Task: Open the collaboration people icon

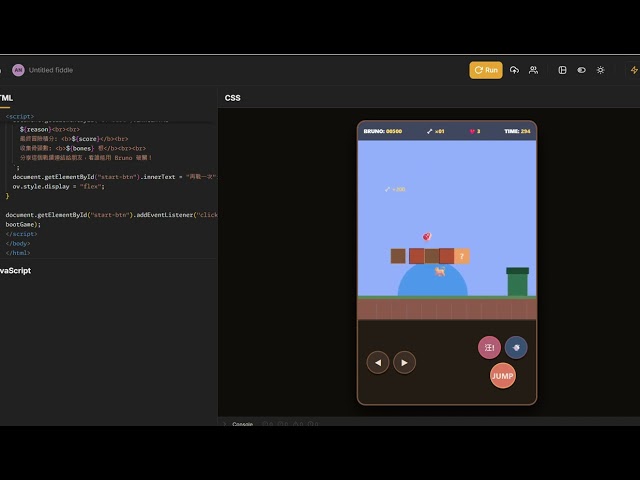Action: click(x=533, y=70)
